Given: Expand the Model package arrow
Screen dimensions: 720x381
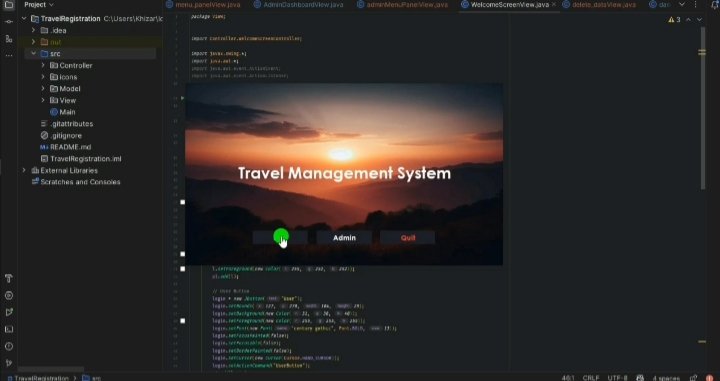Looking at the screenshot, I should point(43,89).
